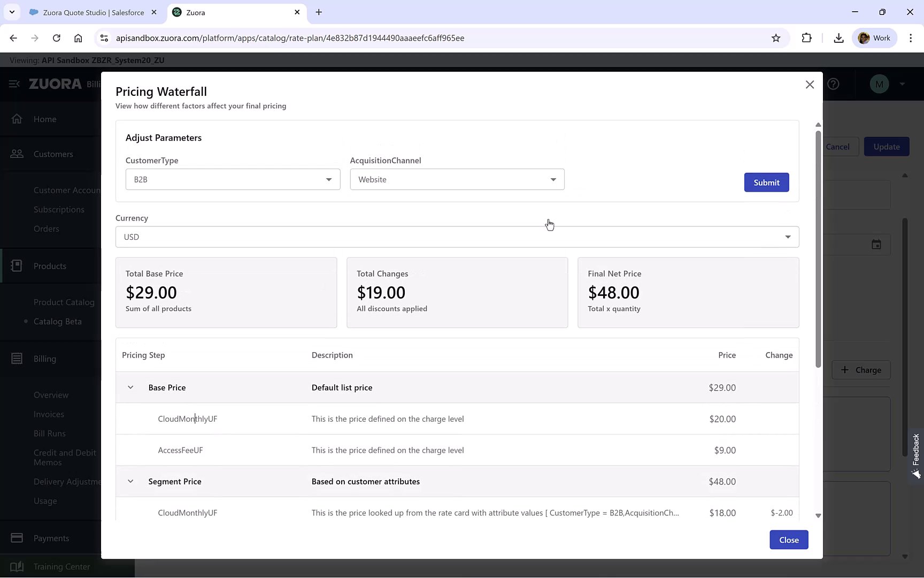
Task: Open the Training Center sidebar icon
Action: coord(18,566)
